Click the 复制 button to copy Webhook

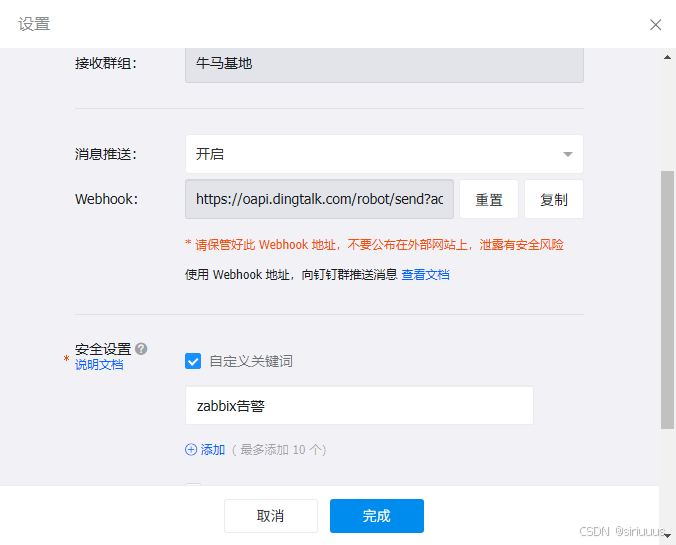click(x=554, y=199)
